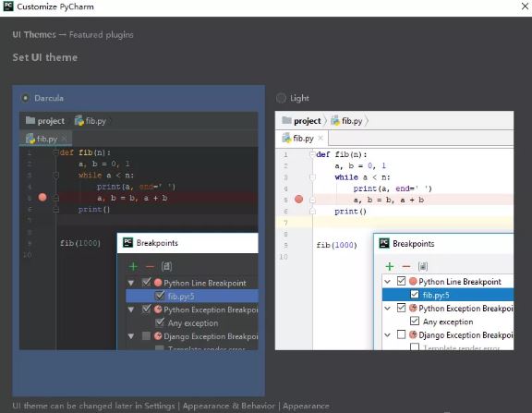Click the remove minus icon in Darcula Breakpoints
This screenshot has height=413, width=532.
150,266
